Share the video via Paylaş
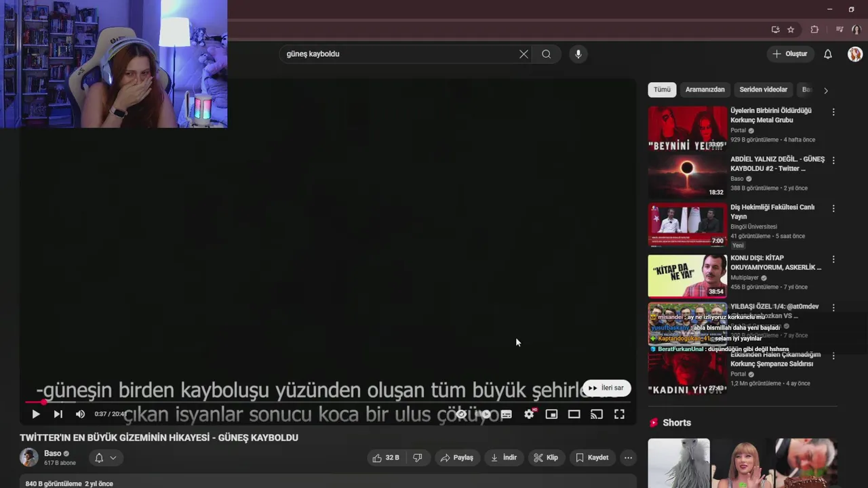 [x=456, y=457]
